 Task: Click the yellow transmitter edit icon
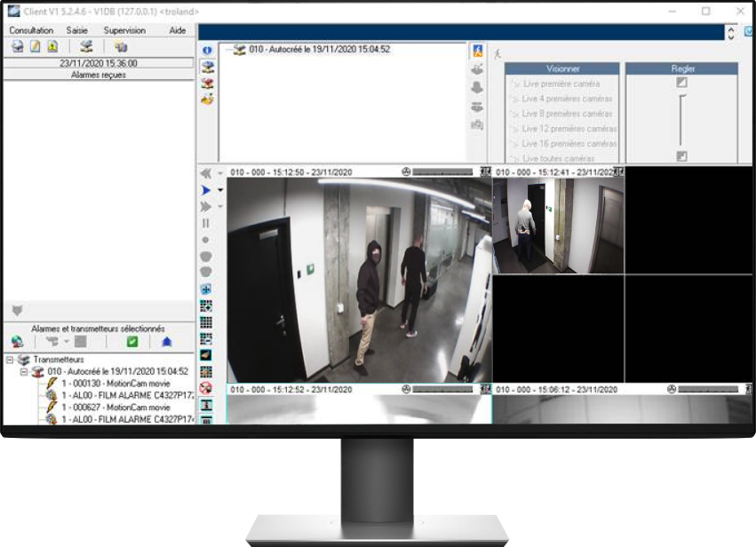208,99
